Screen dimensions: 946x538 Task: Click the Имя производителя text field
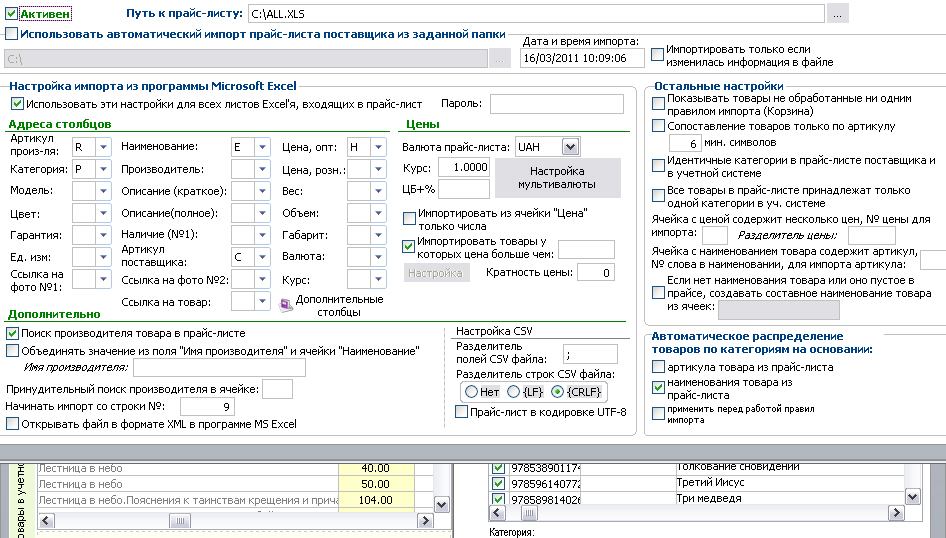(219, 367)
